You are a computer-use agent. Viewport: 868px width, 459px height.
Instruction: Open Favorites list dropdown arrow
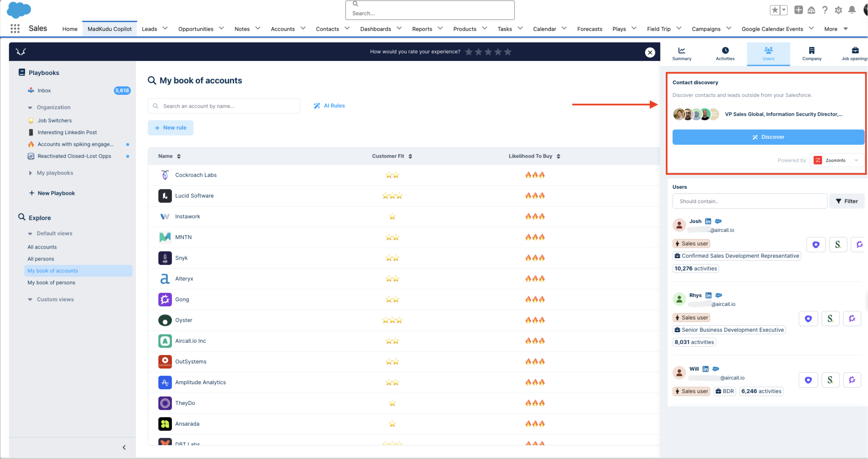784,10
